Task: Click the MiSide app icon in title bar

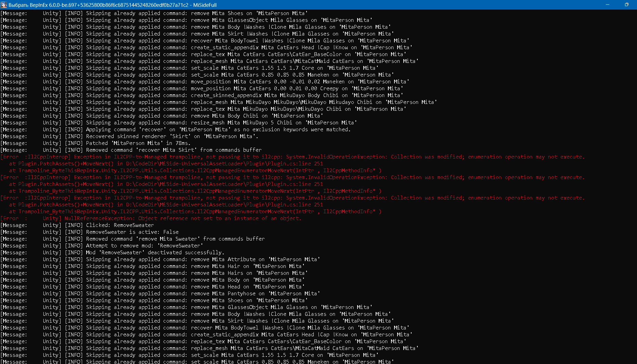Action: click(4, 5)
